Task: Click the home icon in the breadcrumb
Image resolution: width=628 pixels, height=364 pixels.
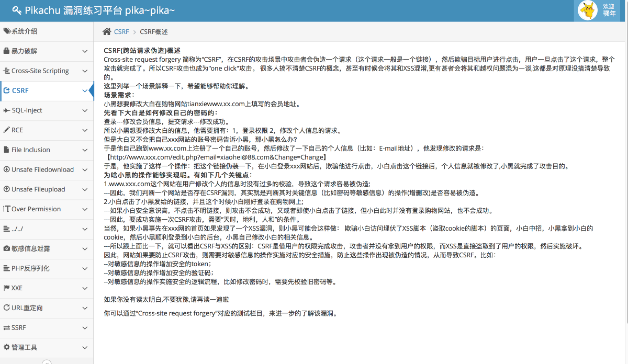Action: [107, 32]
